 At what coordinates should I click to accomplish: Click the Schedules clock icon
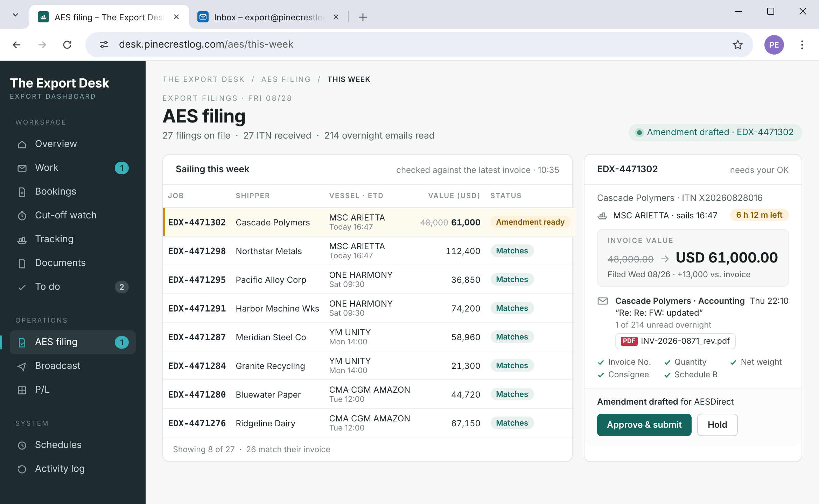click(22, 445)
